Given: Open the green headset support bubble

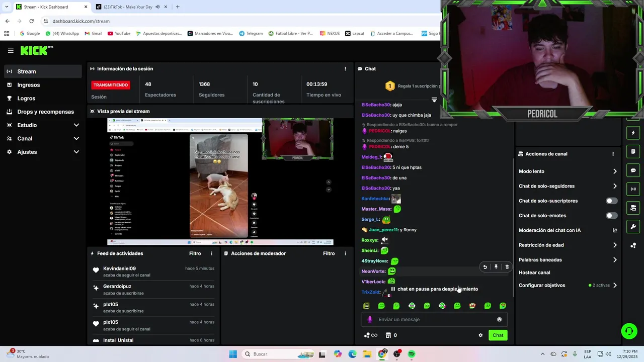Looking at the screenshot, I should (x=629, y=331).
